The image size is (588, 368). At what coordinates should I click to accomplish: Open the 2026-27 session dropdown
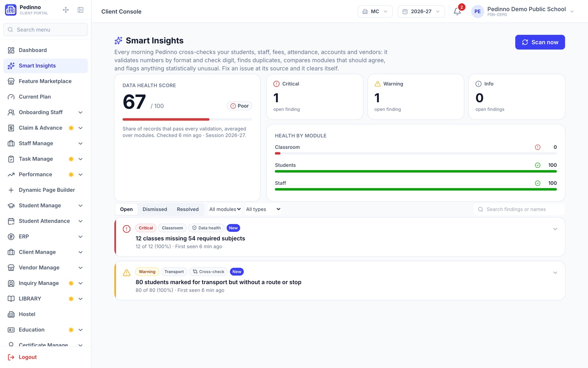(421, 11)
